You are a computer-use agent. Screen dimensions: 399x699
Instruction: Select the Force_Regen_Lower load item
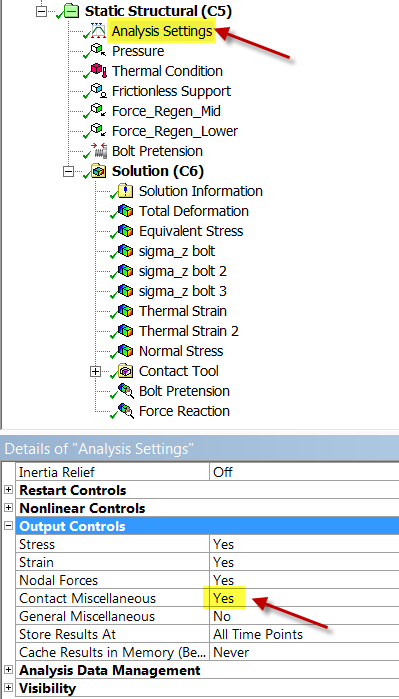(175, 131)
